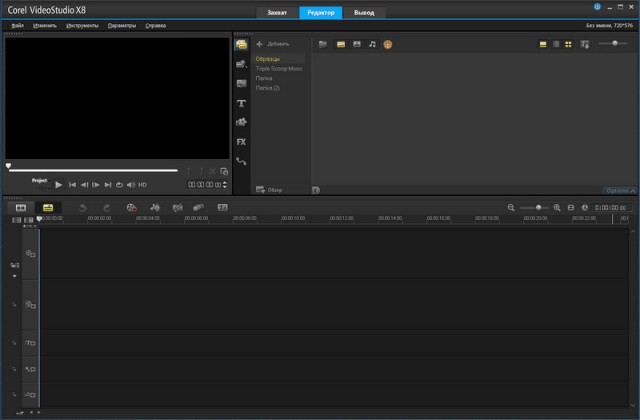
Task: Click the preview timecode field
Action: point(204,185)
